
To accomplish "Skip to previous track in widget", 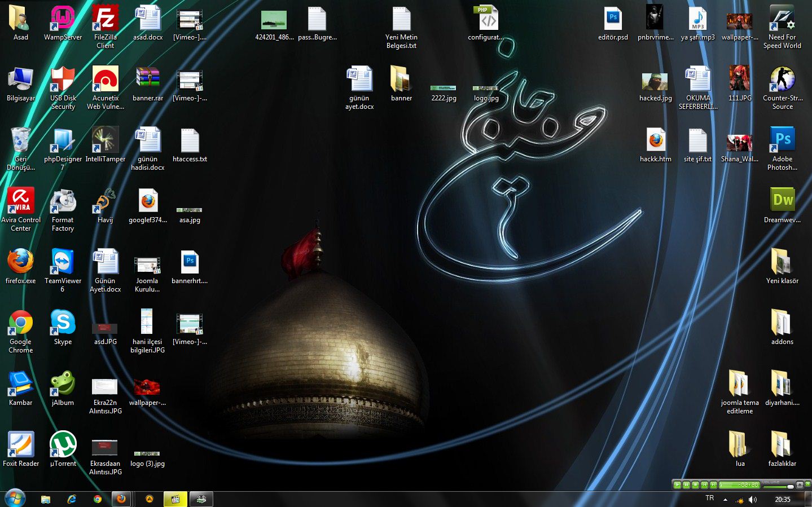I will 704,484.
